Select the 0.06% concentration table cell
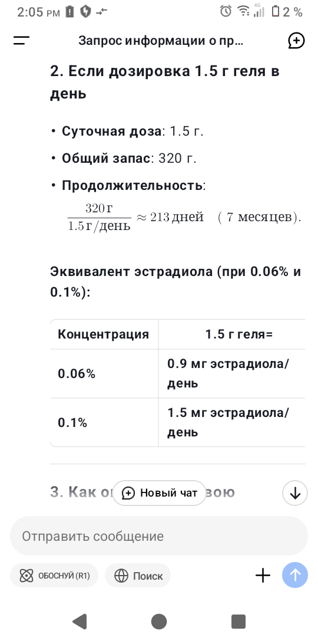 click(x=104, y=374)
